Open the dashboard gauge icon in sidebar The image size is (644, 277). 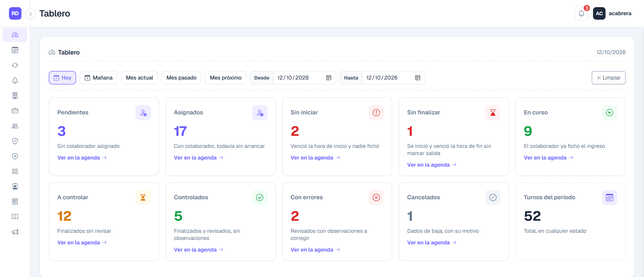point(15,35)
